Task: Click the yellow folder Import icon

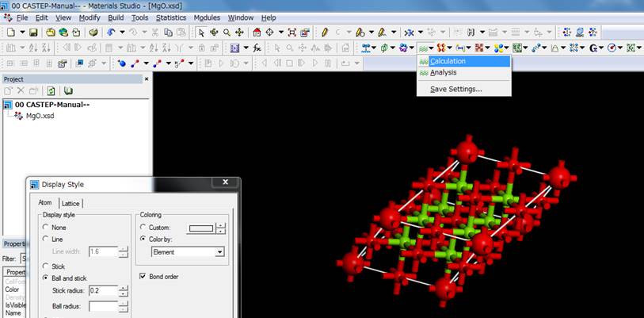Action: (x=51, y=32)
